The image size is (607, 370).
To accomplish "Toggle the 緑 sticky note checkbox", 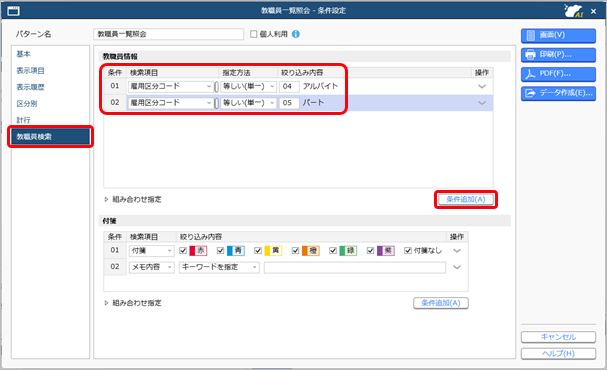I will (x=333, y=251).
